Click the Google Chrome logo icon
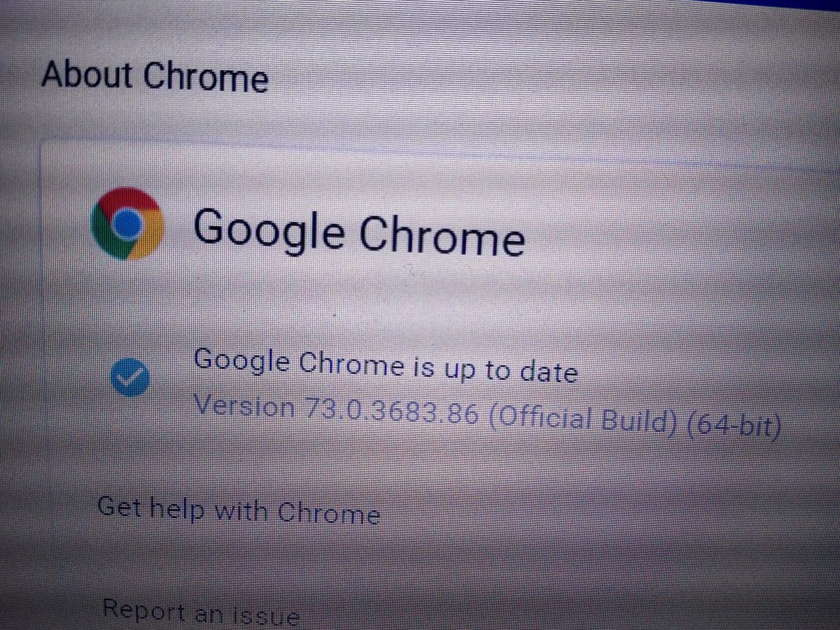Screen dimensions: 840x630 127,224
